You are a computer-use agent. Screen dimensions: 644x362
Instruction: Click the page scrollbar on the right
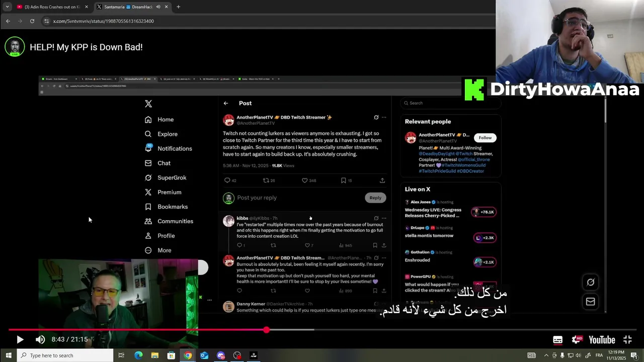pos(606,111)
